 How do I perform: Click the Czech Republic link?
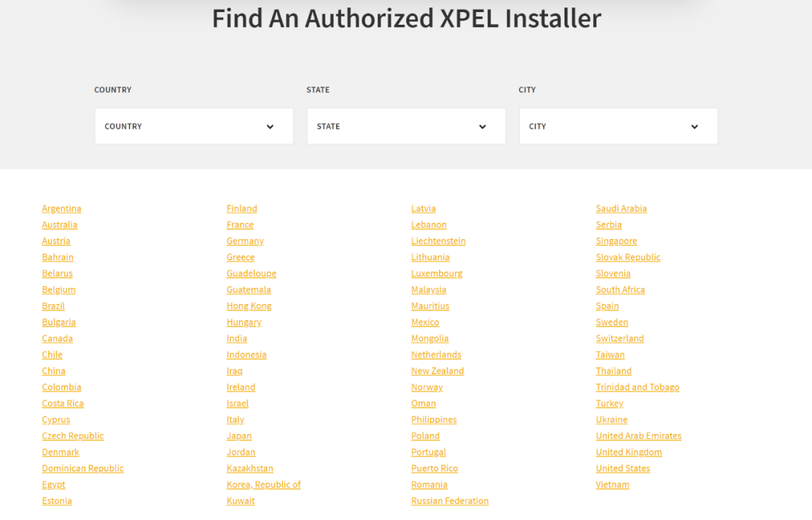72,436
